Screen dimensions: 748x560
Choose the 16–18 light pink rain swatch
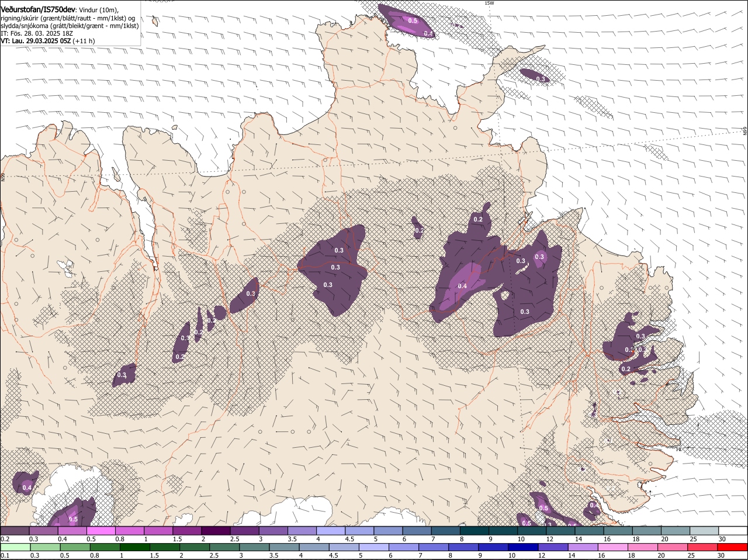coord(612,547)
